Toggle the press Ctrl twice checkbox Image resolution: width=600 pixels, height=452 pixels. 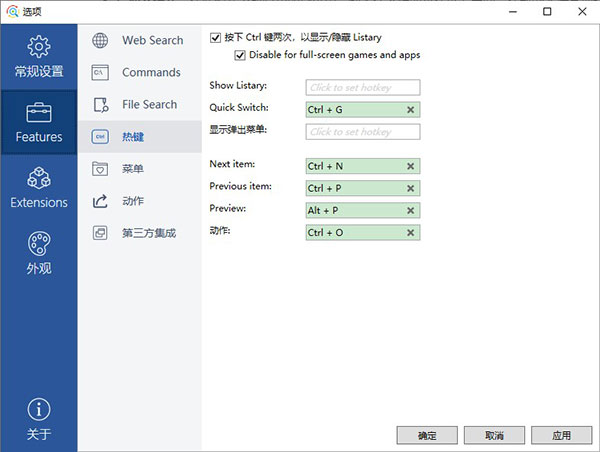[216, 38]
